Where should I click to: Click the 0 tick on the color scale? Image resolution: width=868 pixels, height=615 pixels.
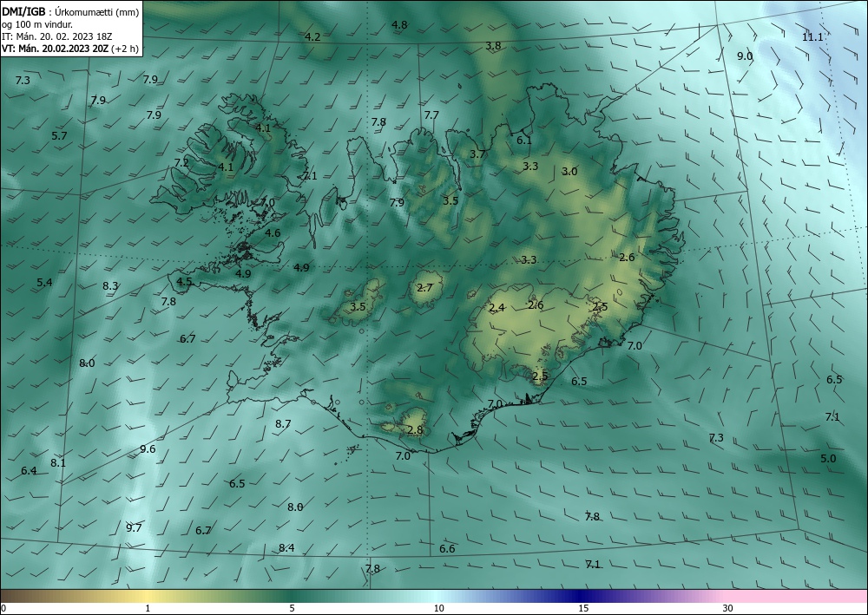(x=3, y=609)
